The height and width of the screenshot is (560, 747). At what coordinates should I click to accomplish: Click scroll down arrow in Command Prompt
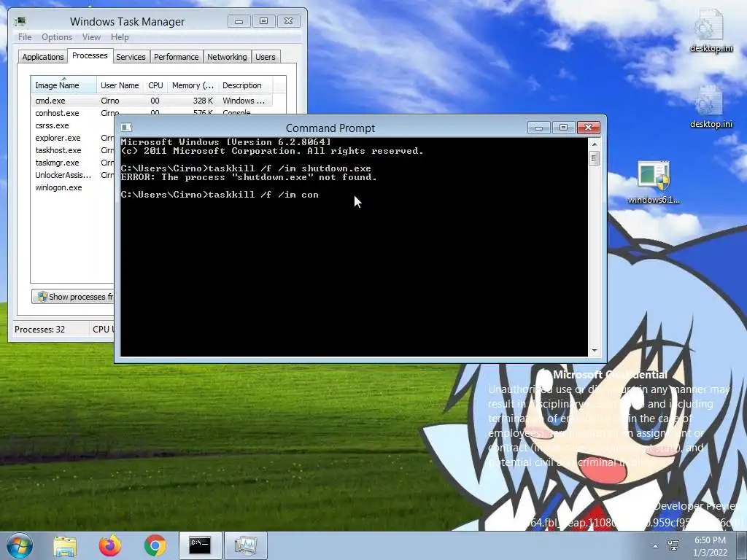click(x=594, y=351)
